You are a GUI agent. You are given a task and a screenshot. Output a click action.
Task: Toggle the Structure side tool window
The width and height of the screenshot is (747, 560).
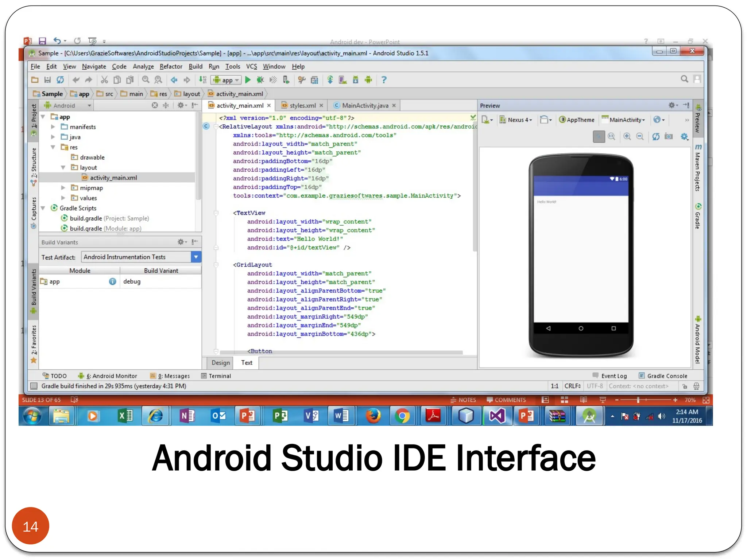[34, 167]
